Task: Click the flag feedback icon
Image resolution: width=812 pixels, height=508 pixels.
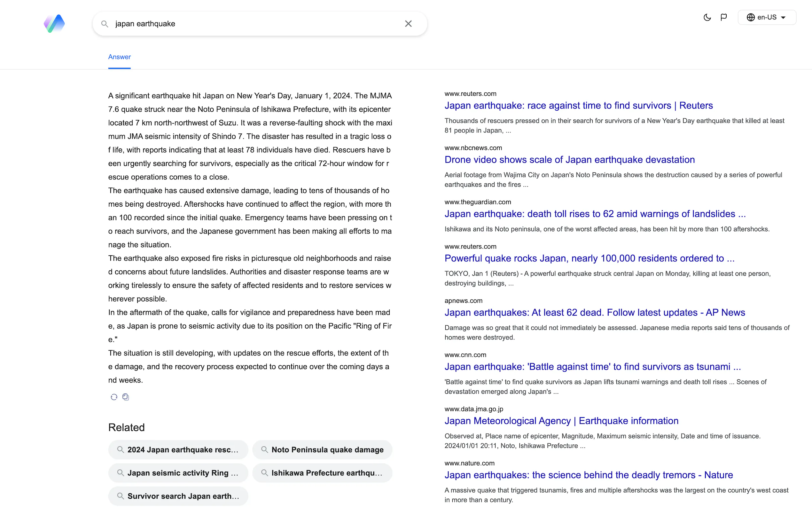Action: [x=724, y=18]
